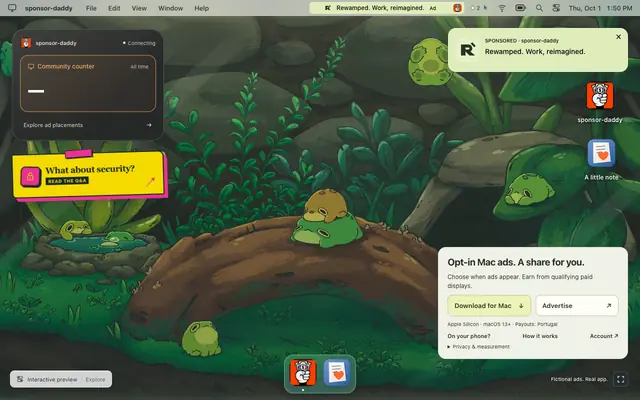Click the date and time in menu bar
640x400 pixels.
[x=600, y=8]
